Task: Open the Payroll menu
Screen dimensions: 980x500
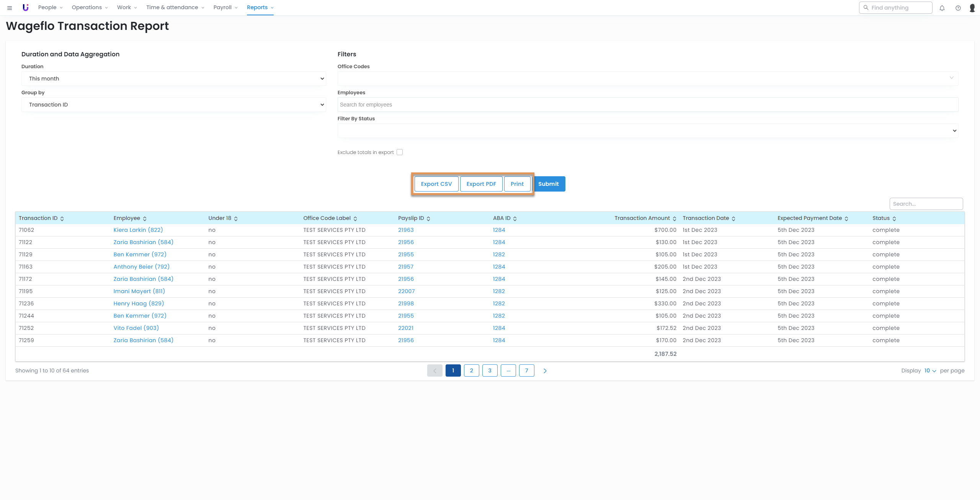Action: click(225, 7)
